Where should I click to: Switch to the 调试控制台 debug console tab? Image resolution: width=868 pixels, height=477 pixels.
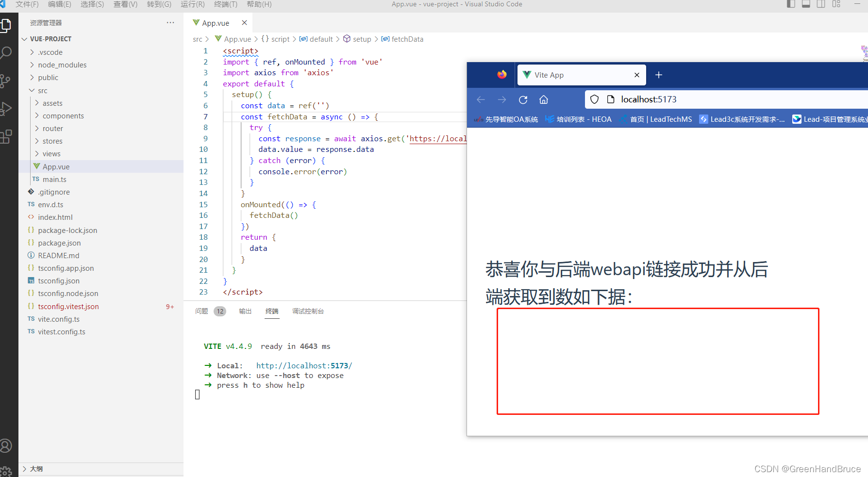click(x=308, y=311)
